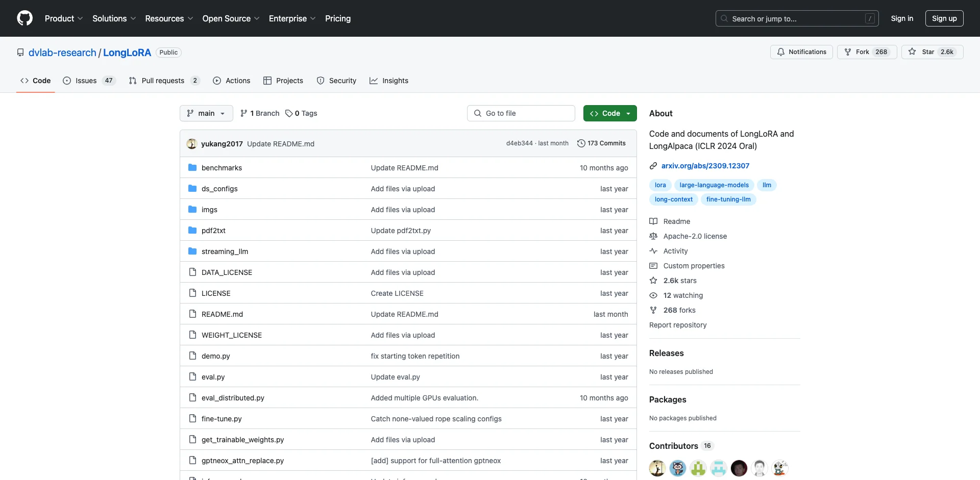The height and width of the screenshot is (480, 980).
Task: Open the Readme link in About
Action: tap(670, 221)
